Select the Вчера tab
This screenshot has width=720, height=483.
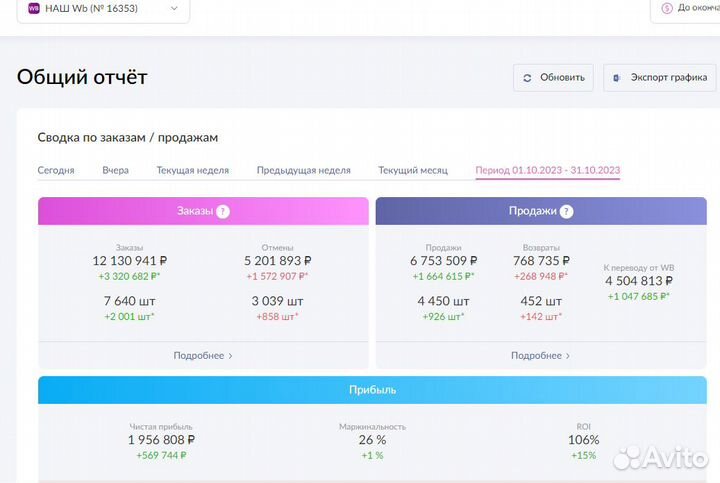point(115,170)
